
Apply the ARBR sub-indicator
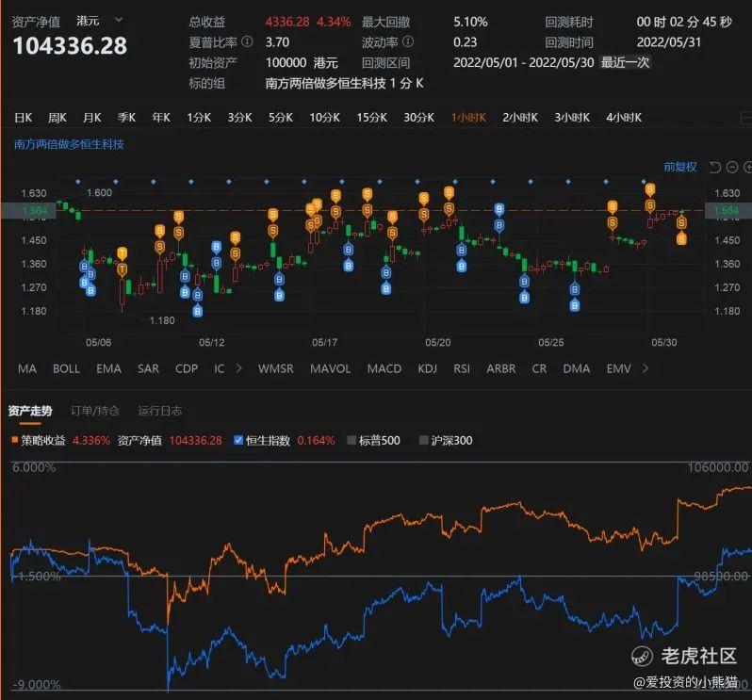pyautogui.click(x=501, y=368)
